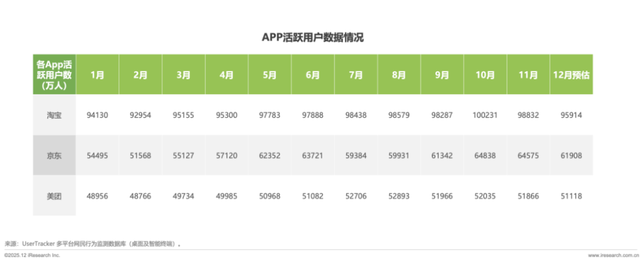Click the 美团 value 51082
The width and height of the screenshot is (644, 261).
[313, 196]
